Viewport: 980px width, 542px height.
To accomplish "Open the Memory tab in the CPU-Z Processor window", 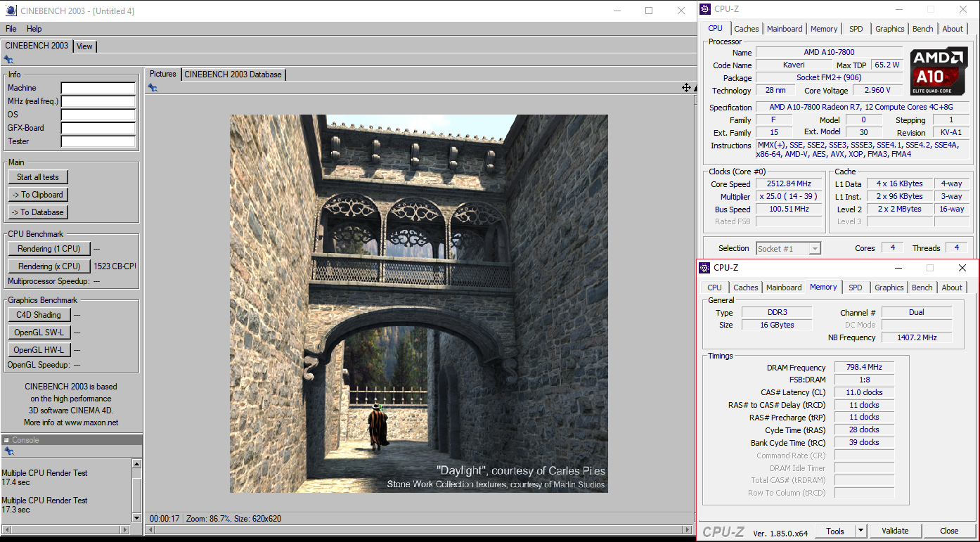I will coord(824,29).
